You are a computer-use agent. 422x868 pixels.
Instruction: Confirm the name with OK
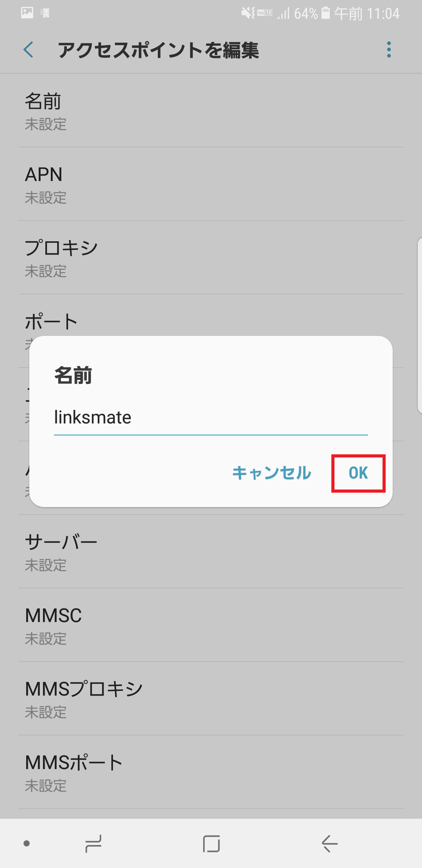pos(358,473)
